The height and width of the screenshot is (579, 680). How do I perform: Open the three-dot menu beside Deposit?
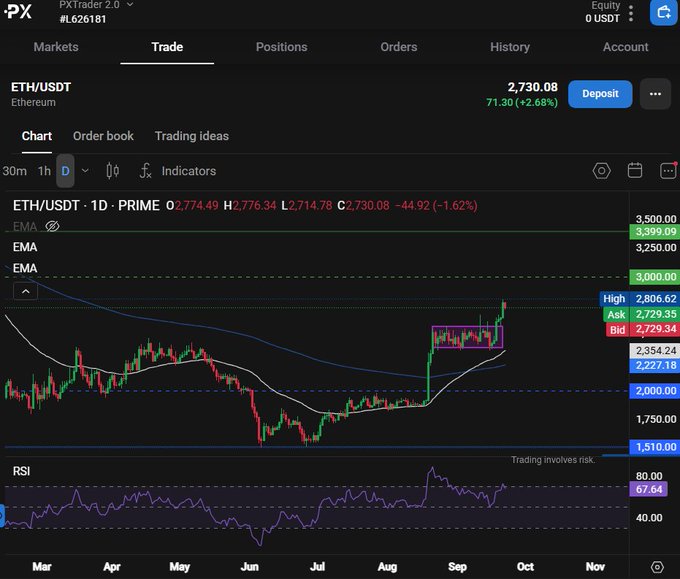655,94
